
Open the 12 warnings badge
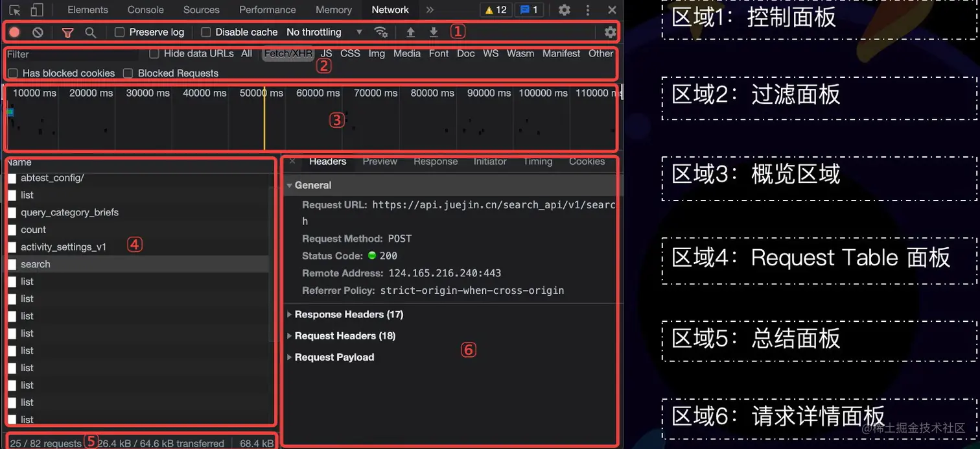coord(496,10)
